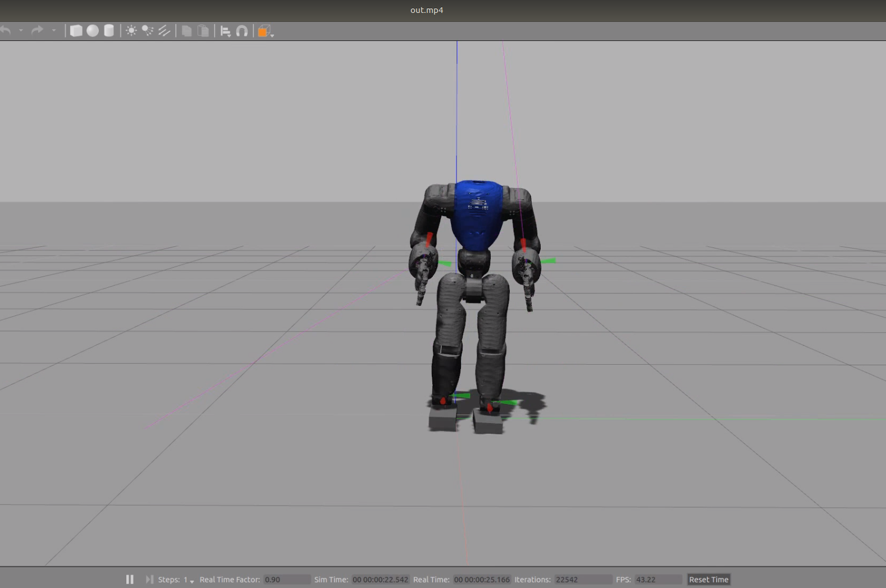
Task: Open the orange cube view angle menu
Action: (x=266, y=31)
